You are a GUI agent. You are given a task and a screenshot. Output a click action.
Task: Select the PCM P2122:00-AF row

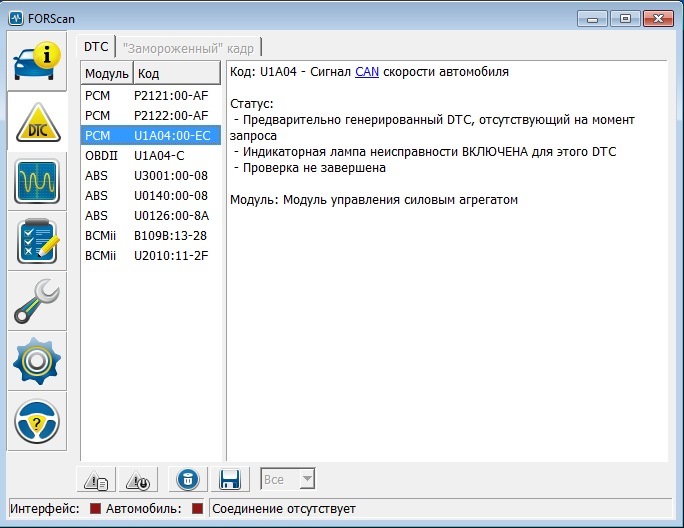pyautogui.click(x=151, y=116)
